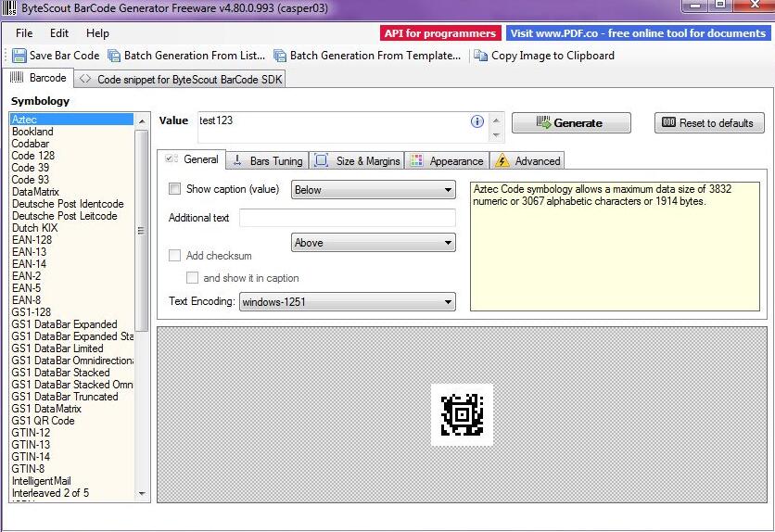Open the Text Encoding windows-1251 dropdown
This screenshot has height=532, width=775.
point(348,301)
